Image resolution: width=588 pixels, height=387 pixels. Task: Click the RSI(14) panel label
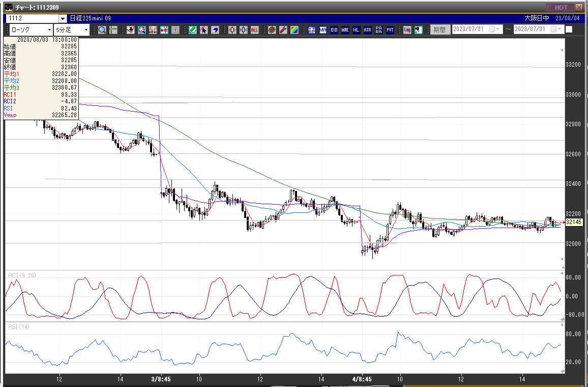tap(19, 327)
